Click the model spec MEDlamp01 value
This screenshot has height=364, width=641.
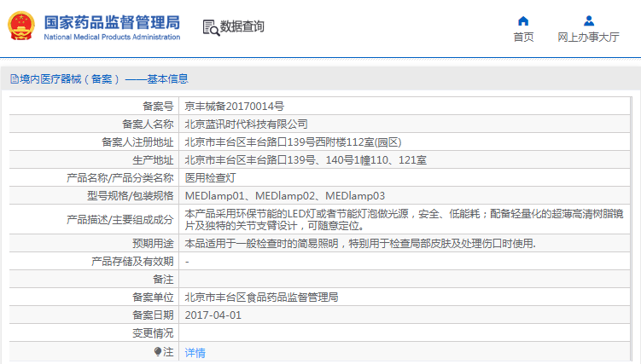[x=213, y=196]
